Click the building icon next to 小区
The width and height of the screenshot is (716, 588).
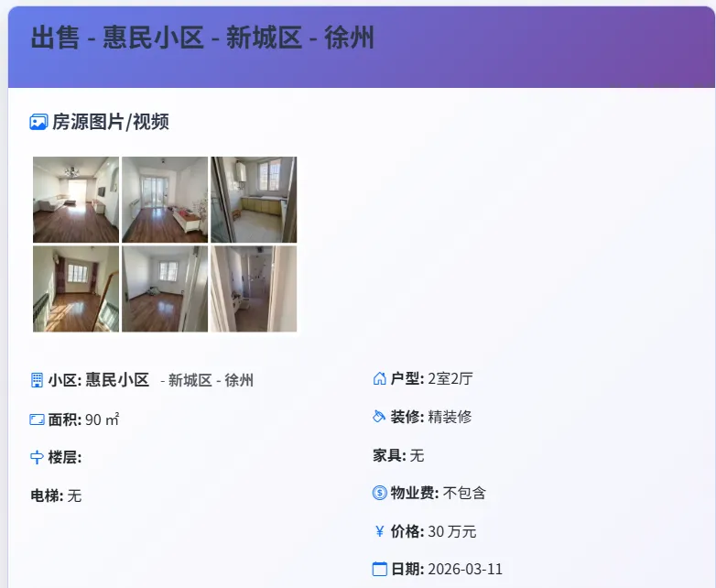(x=37, y=380)
